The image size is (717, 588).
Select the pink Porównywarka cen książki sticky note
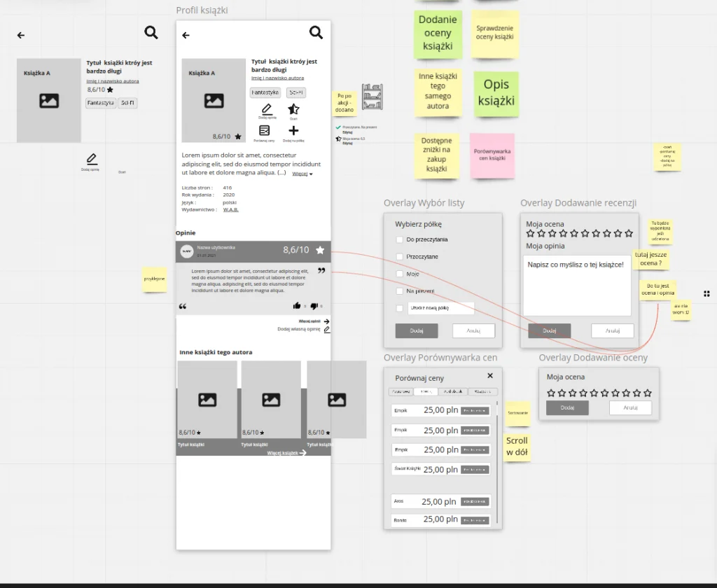point(492,155)
